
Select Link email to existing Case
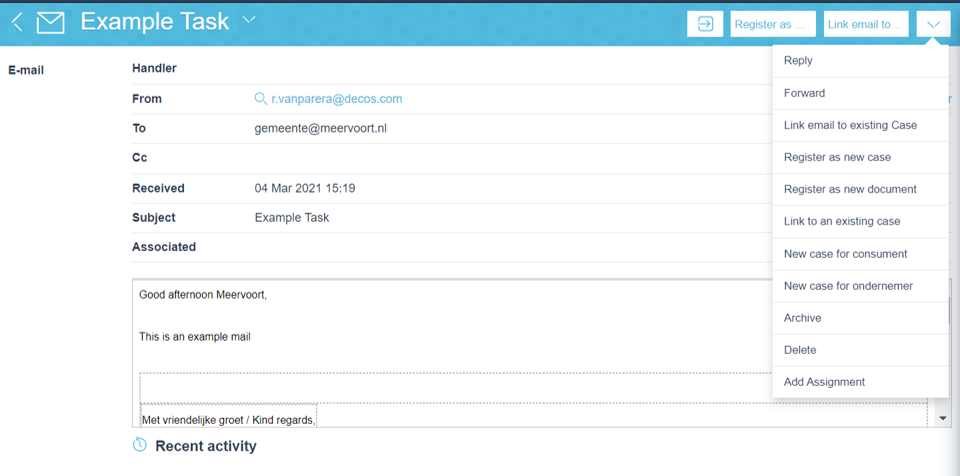(x=850, y=125)
